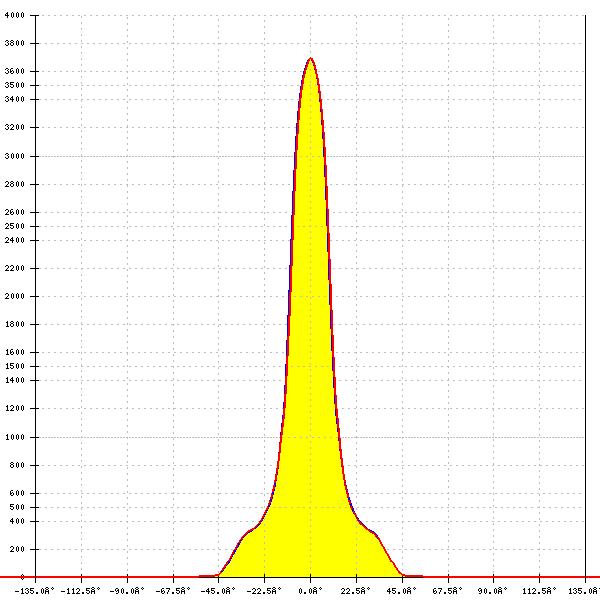
Task: Click the 3500 y-axis label
Action: (15, 85)
